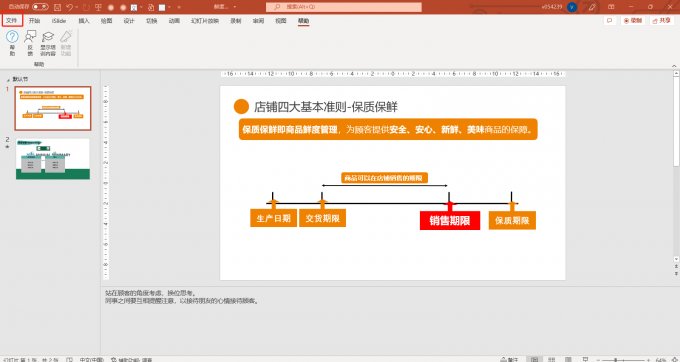Toggle normal view button in the status bar
The width and height of the screenshot is (680, 362).
tap(535, 359)
